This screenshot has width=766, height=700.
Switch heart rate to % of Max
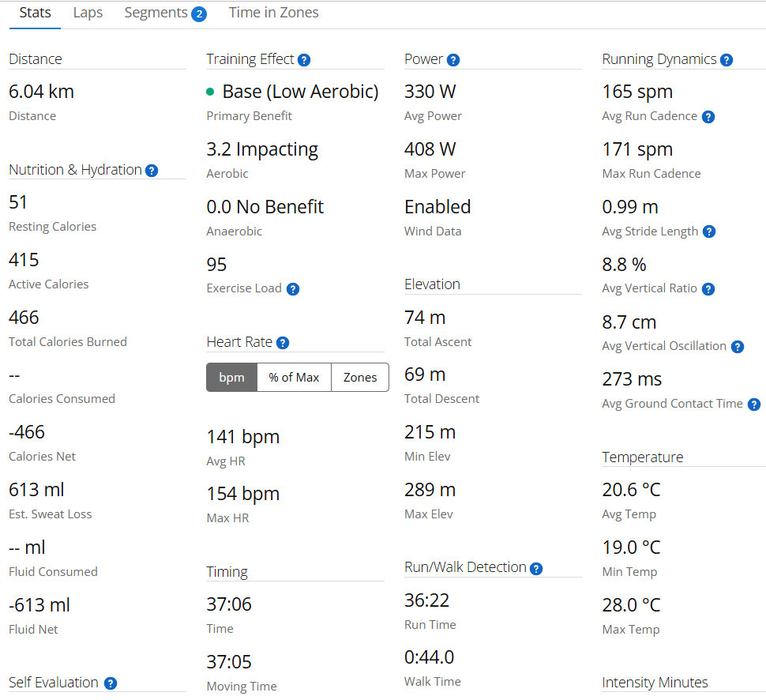294,378
